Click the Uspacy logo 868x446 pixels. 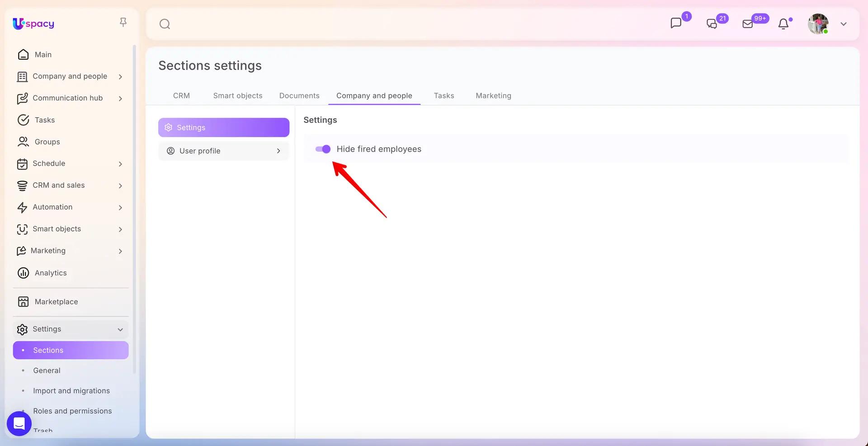click(33, 24)
